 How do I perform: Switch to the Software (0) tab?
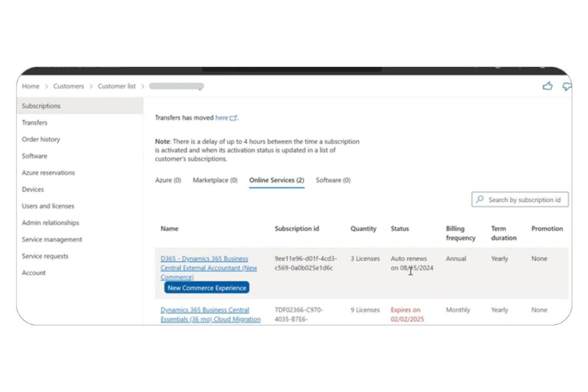333,180
